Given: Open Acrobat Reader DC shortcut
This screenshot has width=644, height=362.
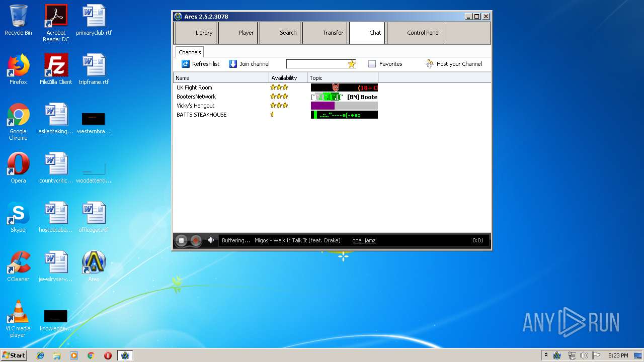Looking at the screenshot, I should coord(56,23).
